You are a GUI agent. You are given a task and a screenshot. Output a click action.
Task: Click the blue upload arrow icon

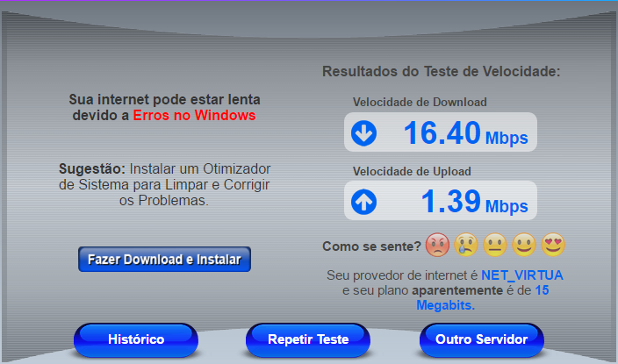click(363, 202)
